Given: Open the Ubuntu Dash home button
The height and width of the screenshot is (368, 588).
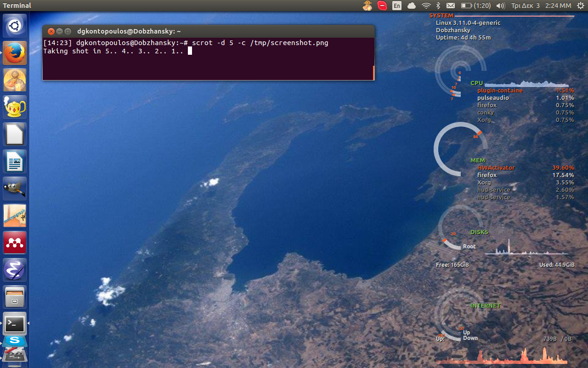Looking at the screenshot, I should coord(15,26).
